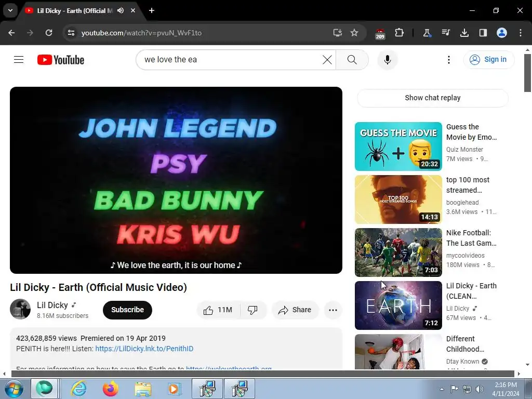This screenshot has height=399, width=532.
Task: Open the Lil Dicky channel name link
Action: click(52, 305)
